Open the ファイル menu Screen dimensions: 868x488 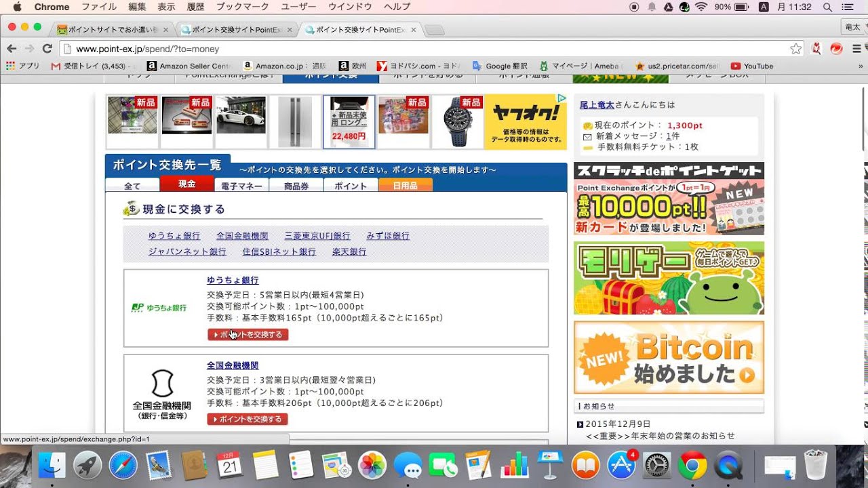point(99,7)
